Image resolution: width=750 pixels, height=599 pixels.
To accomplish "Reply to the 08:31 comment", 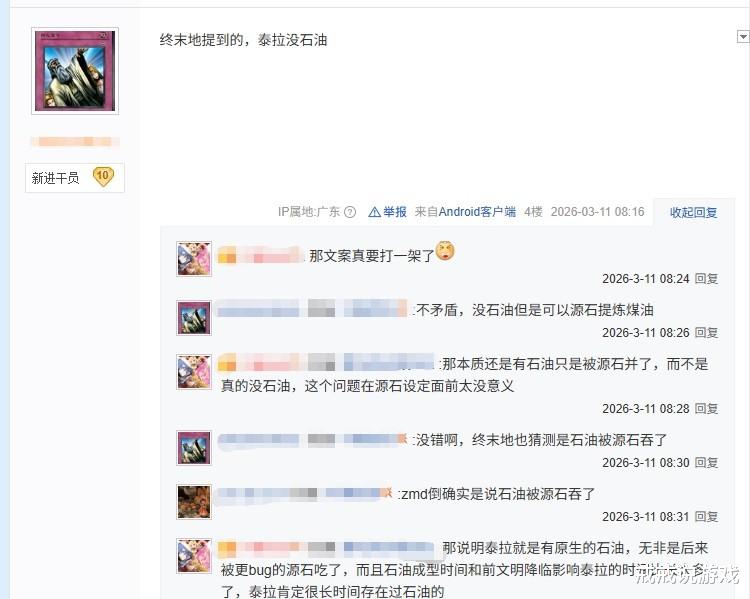I will (706, 517).
